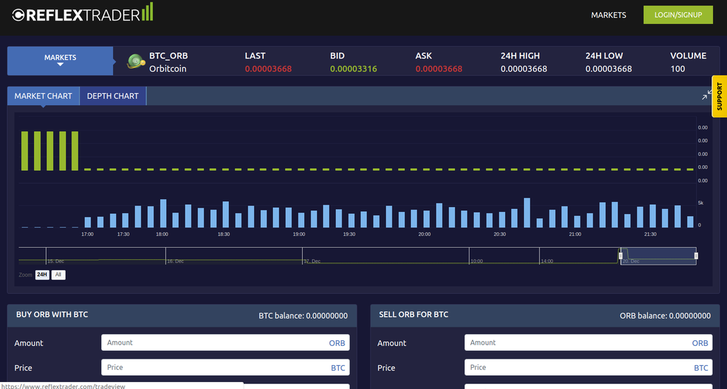Image resolution: width=727 pixels, height=389 pixels.
Task: Expand the blue Markets dropdown panel
Action: (x=60, y=61)
